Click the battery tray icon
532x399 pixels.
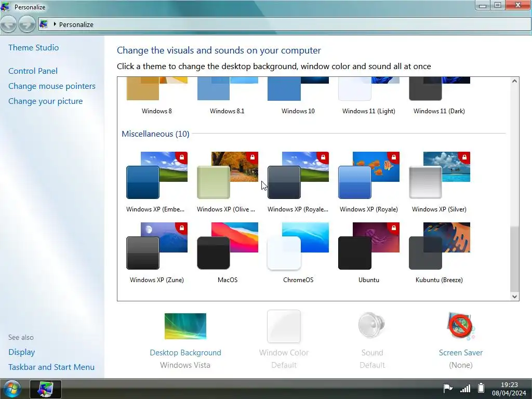[x=481, y=388]
